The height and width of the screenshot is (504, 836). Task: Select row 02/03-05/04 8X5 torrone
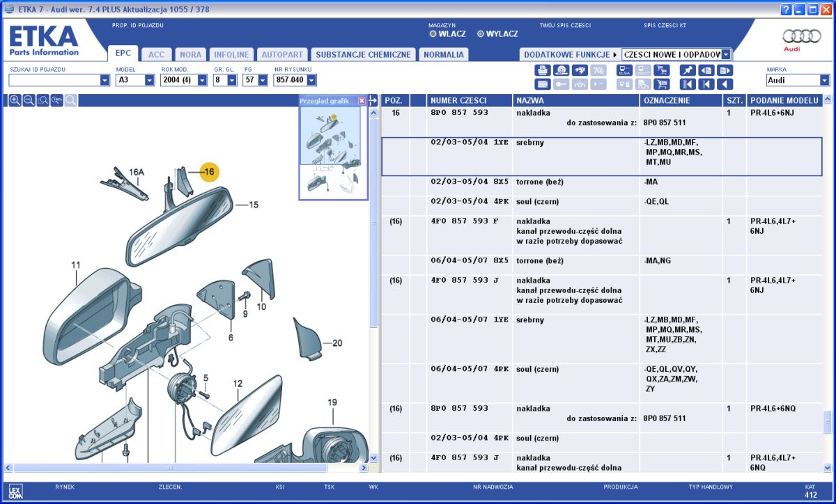click(x=602, y=186)
